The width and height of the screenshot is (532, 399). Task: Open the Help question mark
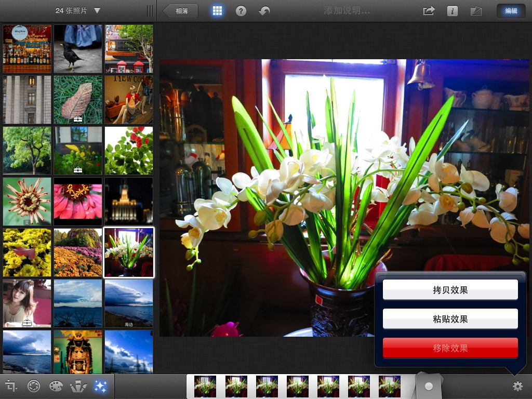point(240,10)
